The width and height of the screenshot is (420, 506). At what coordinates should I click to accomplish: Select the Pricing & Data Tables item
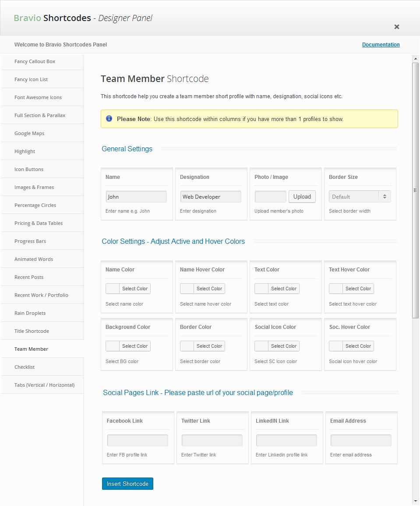pos(39,223)
